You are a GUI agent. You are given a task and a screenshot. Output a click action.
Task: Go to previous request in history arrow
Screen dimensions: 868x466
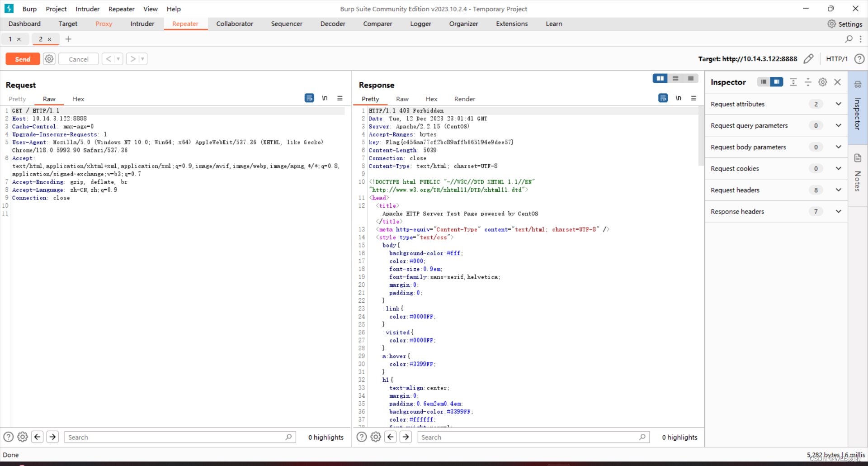click(x=108, y=59)
